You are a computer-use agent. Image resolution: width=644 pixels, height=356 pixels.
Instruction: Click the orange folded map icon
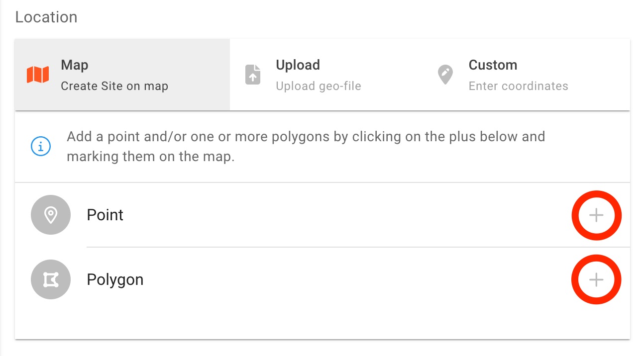click(x=38, y=75)
